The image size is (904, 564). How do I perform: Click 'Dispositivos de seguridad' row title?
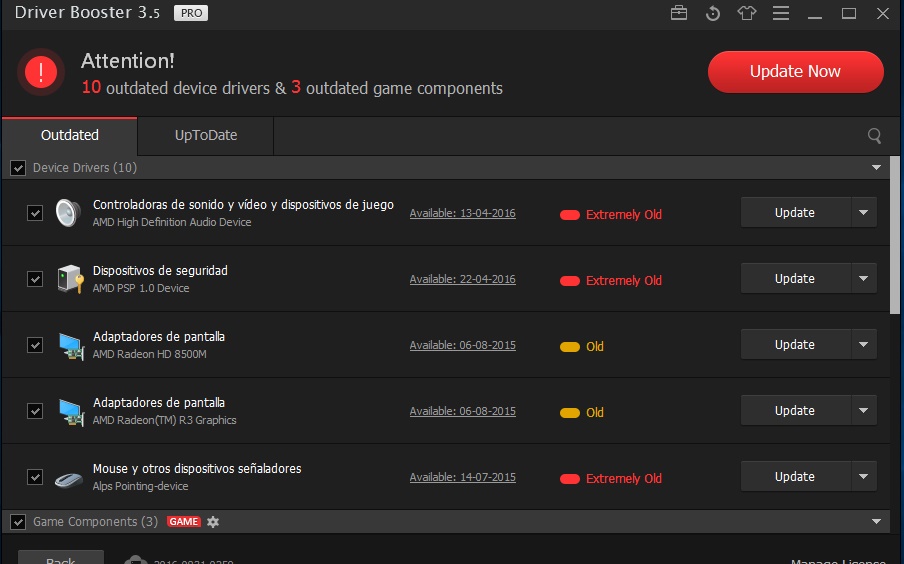[160, 270]
